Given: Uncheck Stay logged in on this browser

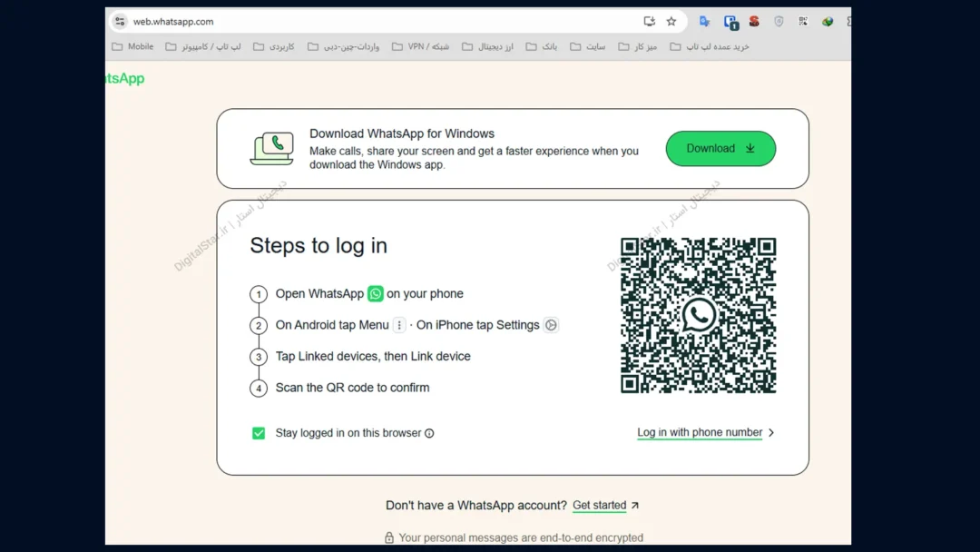Looking at the screenshot, I should tap(259, 433).
